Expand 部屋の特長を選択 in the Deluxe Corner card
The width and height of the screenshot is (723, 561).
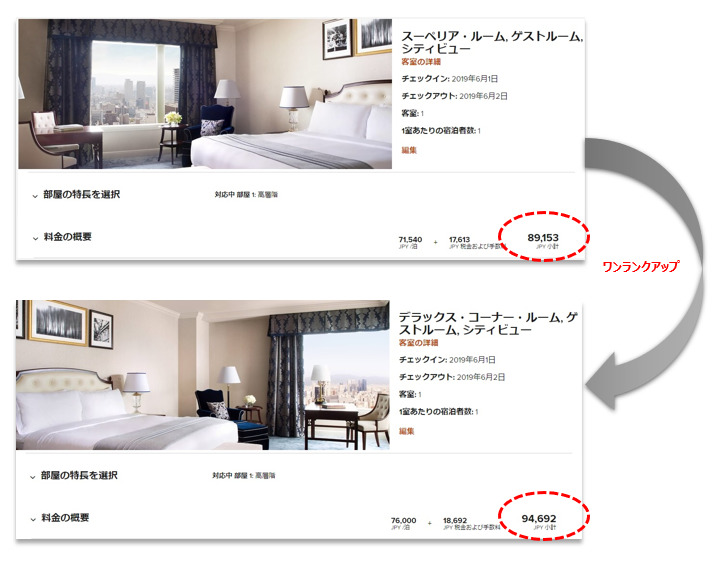tap(74, 475)
